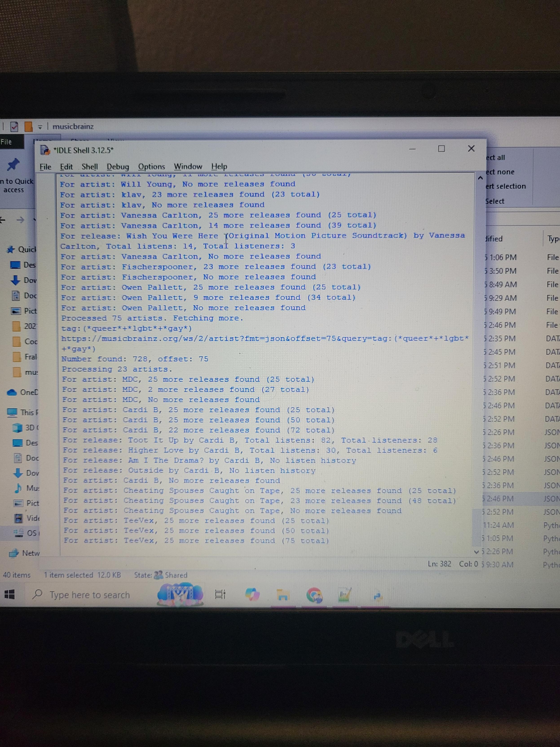Open the Edit menu in IDLE Shell
Screen dimensions: 560x747
click(66, 166)
